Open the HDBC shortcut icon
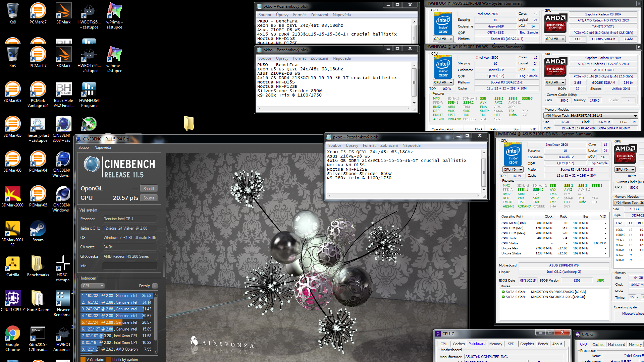644x362 pixels. (x=63, y=268)
